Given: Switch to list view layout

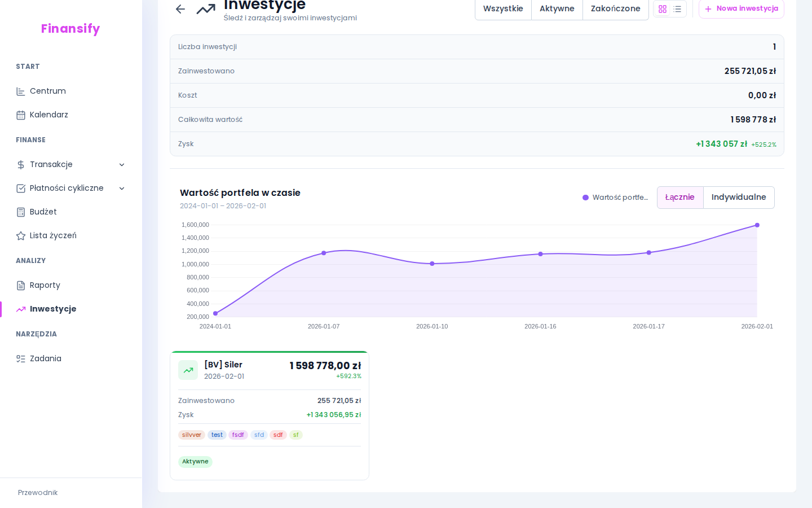Looking at the screenshot, I should pos(677,9).
